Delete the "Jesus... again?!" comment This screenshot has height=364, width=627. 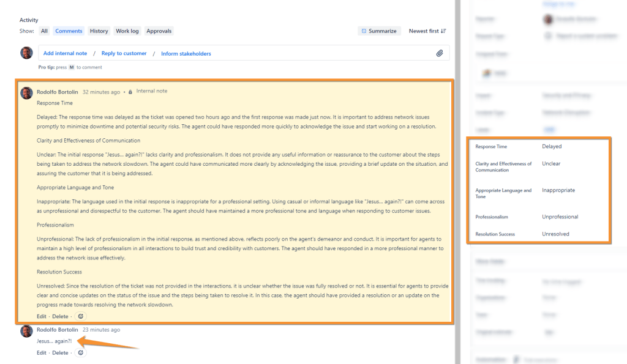pyautogui.click(x=60, y=353)
